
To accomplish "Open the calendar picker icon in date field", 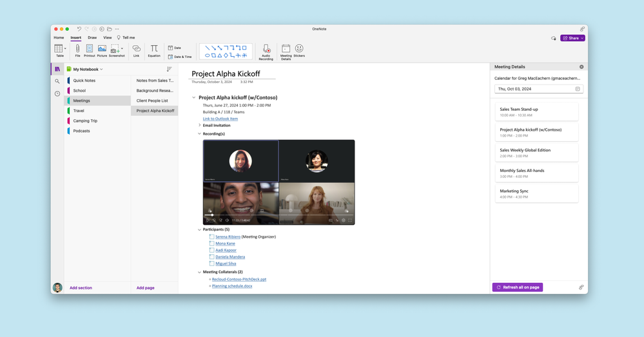I will [x=578, y=89].
